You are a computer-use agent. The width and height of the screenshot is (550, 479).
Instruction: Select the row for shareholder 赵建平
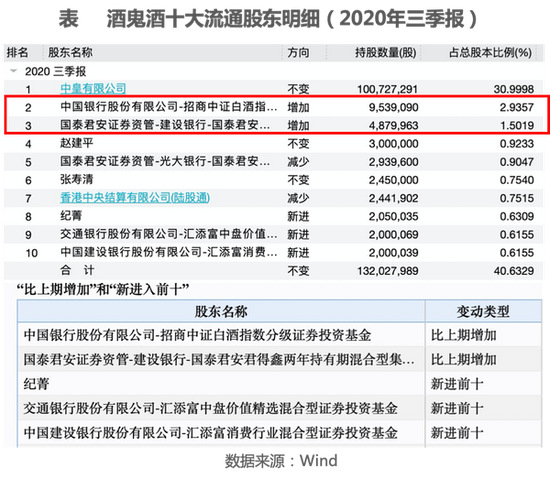click(274, 143)
